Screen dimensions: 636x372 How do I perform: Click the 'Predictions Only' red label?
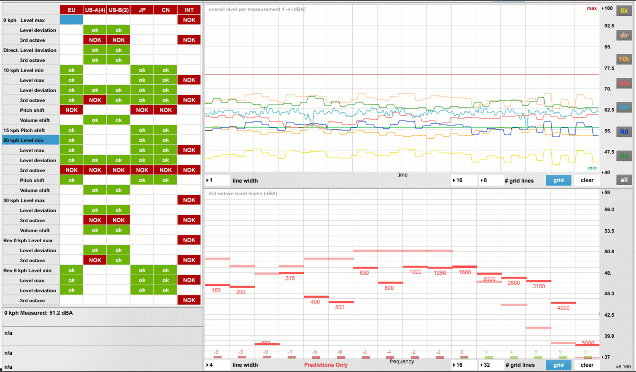[326, 365]
